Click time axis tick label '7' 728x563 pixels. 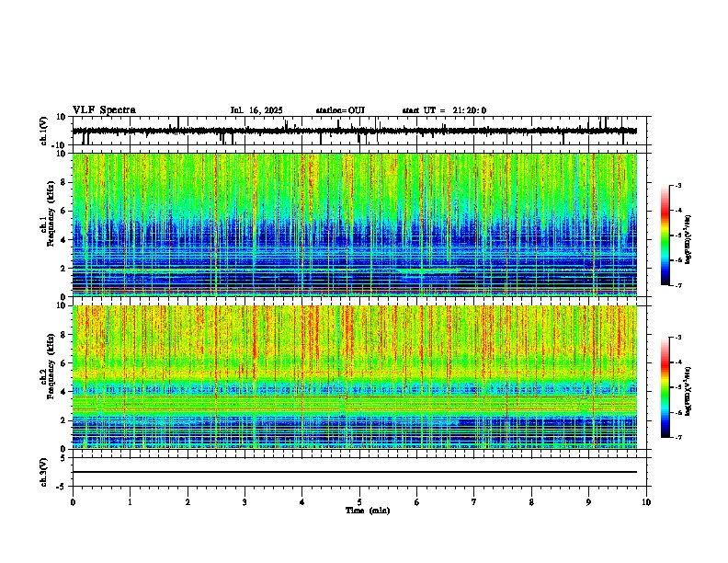[x=474, y=502]
